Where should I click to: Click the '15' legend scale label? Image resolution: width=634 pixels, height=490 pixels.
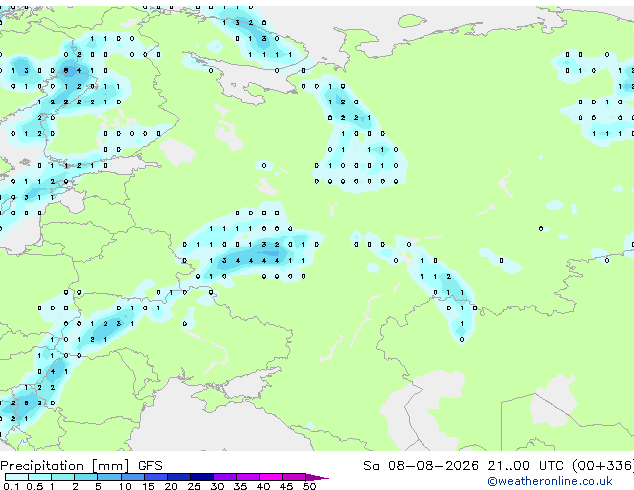(x=148, y=486)
